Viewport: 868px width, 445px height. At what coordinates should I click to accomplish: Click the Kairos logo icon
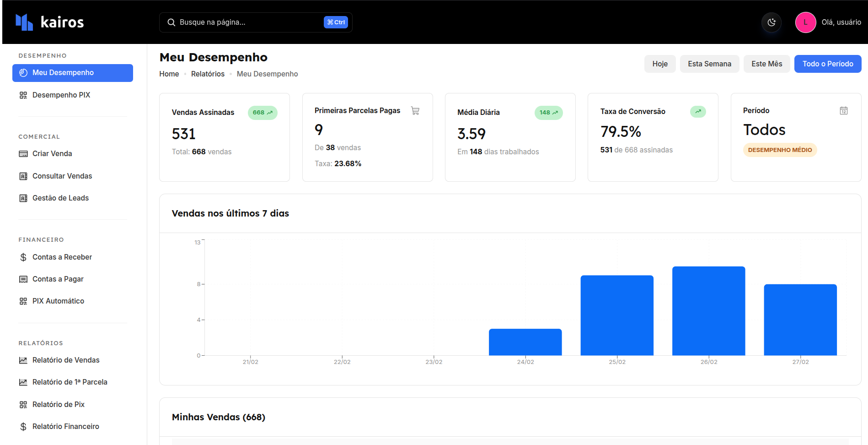pos(24,22)
